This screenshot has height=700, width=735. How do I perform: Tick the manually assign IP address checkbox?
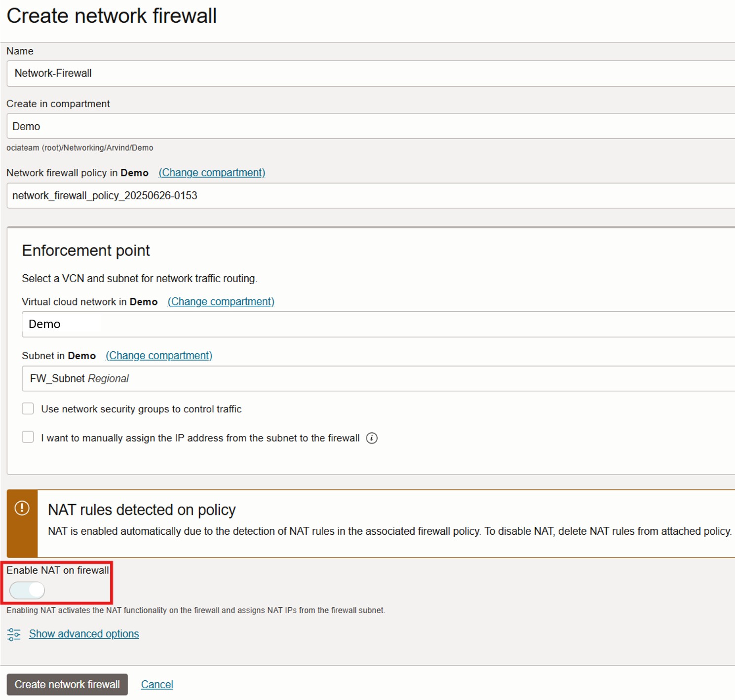[x=28, y=437]
